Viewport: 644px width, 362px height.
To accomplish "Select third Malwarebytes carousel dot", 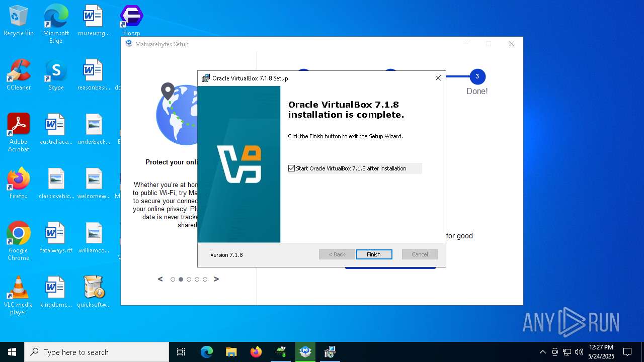I will pyautogui.click(x=189, y=279).
